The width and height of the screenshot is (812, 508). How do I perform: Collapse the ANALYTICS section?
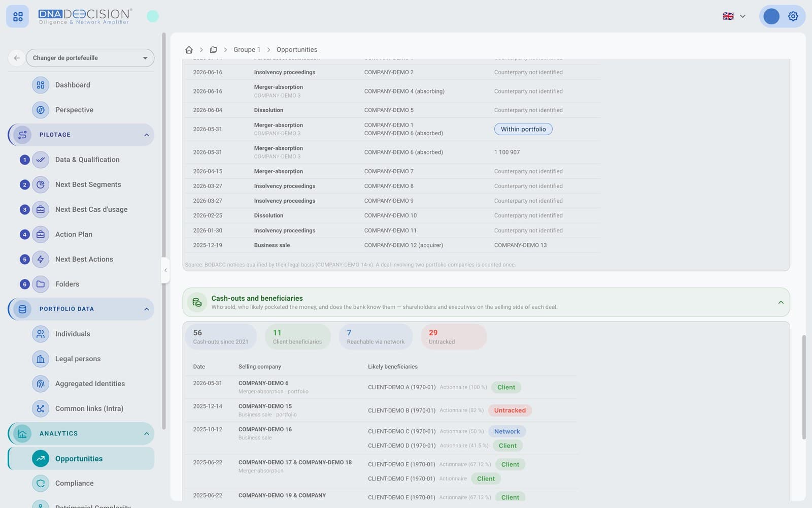coord(146,433)
